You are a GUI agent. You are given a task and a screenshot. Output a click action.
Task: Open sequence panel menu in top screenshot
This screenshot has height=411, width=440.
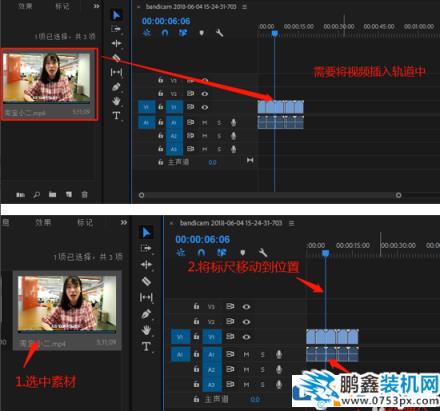(x=244, y=7)
